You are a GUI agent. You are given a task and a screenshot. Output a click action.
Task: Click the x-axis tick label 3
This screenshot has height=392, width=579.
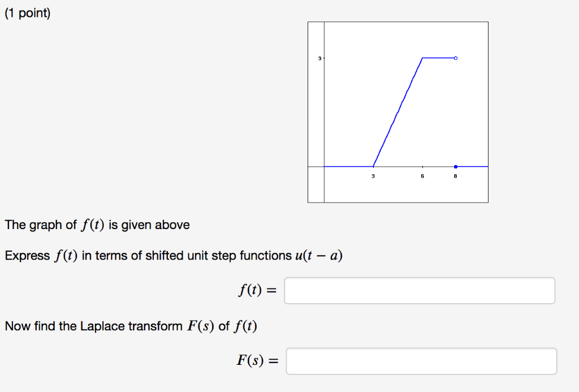pyautogui.click(x=373, y=176)
